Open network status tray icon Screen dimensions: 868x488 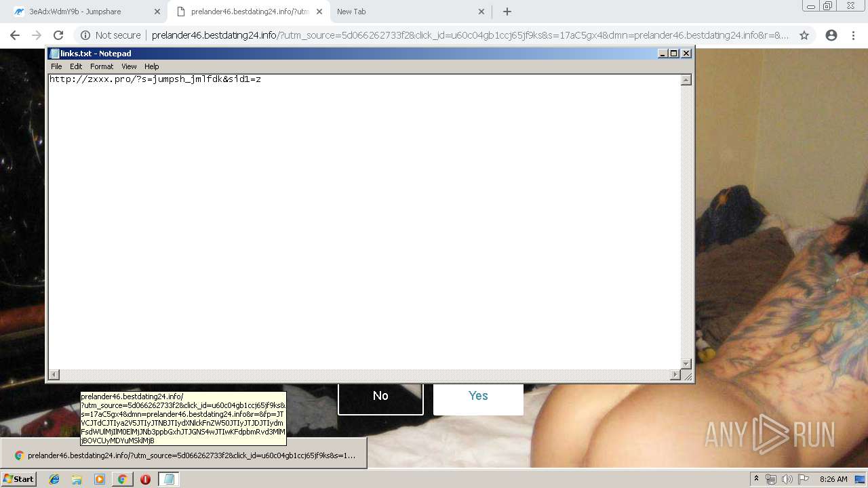[771, 479]
